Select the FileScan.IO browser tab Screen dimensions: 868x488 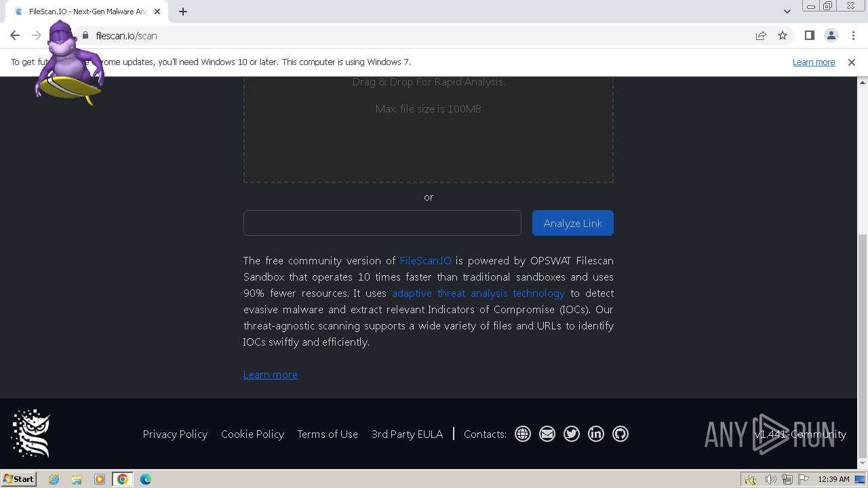coord(88,12)
